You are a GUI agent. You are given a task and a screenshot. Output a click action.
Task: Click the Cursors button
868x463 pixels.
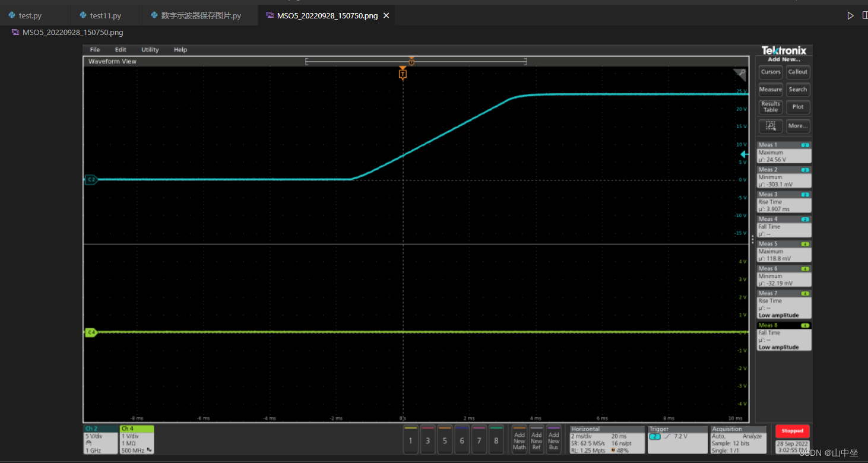[x=771, y=72]
